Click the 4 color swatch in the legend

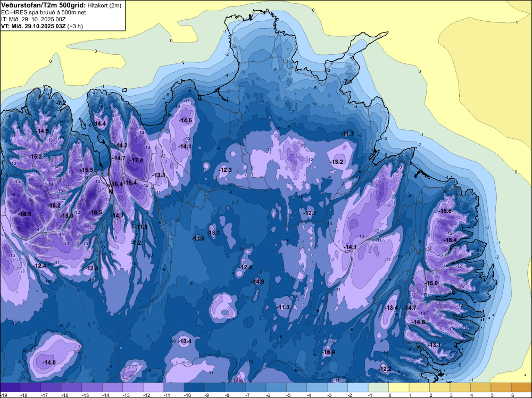(481, 387)
